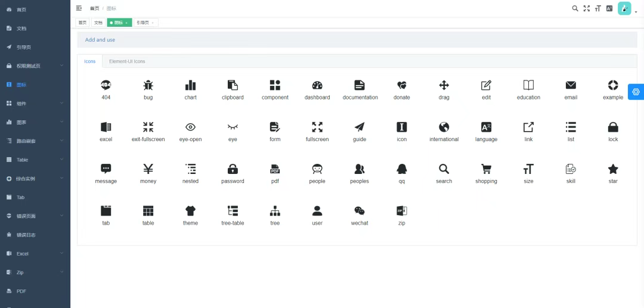Click the language switch icon in header
The height and width of the screenshot is (308, 644).
pyautogui.click(x=609, y=8)
